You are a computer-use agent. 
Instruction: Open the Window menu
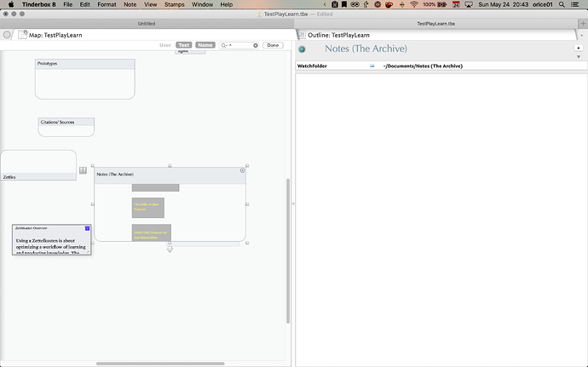[x=202, y=4]
